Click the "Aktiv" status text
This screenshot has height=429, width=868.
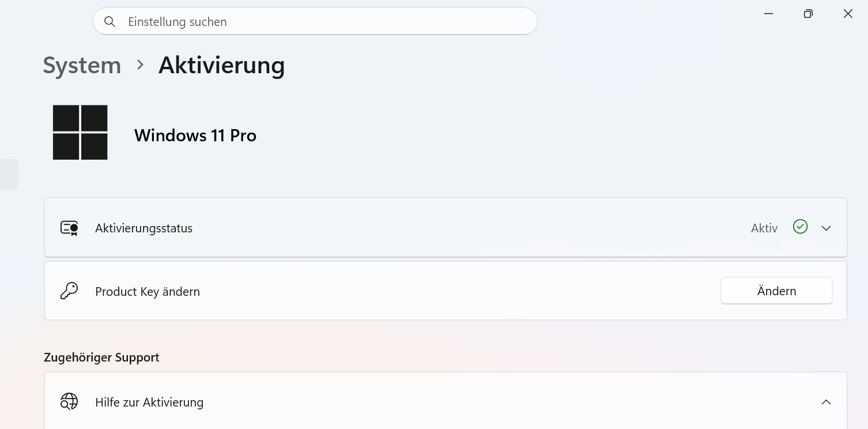tap(764, 228)
